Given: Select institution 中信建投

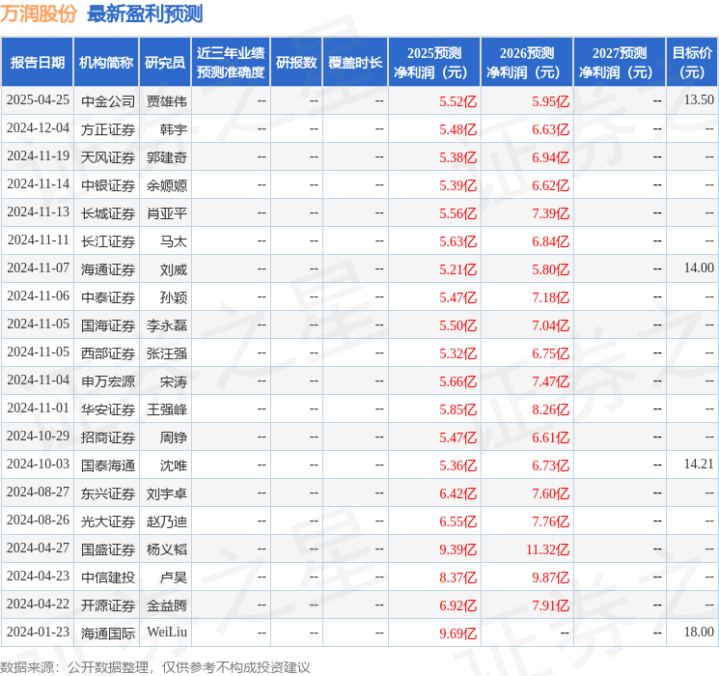Looking at the screenshot, I should 108,578.
